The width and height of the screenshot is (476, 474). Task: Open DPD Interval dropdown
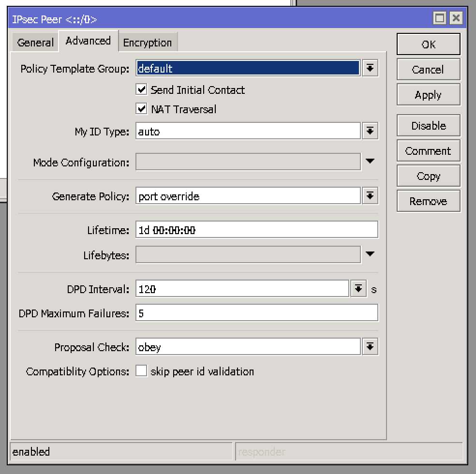(358, 289)
